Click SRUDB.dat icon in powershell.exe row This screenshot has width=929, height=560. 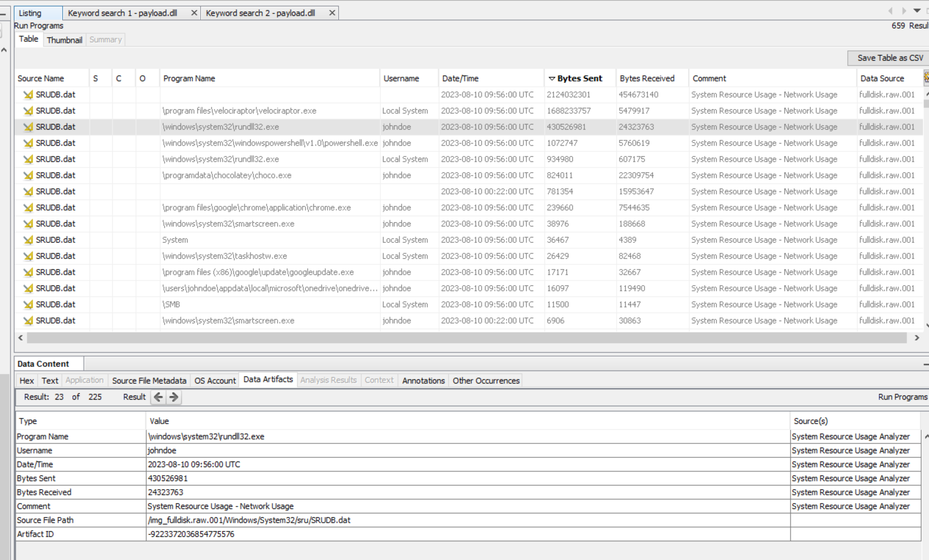[28, 143]
